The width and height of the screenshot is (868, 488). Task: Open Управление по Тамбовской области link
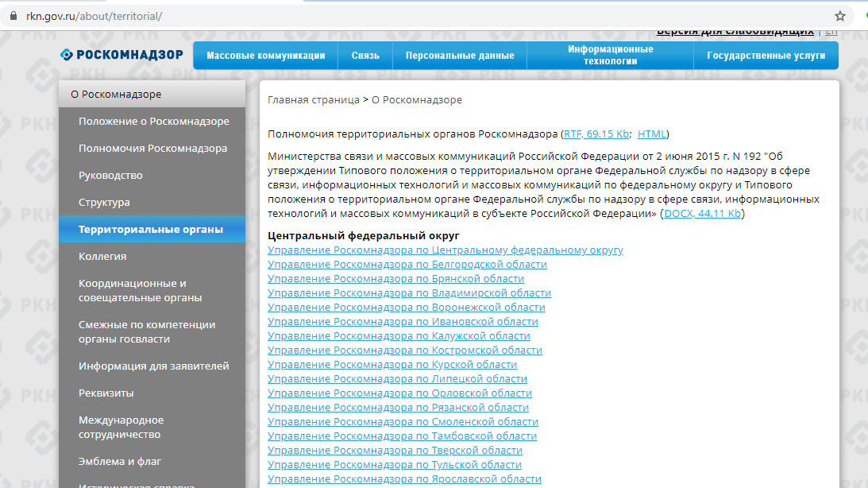tap(403, 436)
